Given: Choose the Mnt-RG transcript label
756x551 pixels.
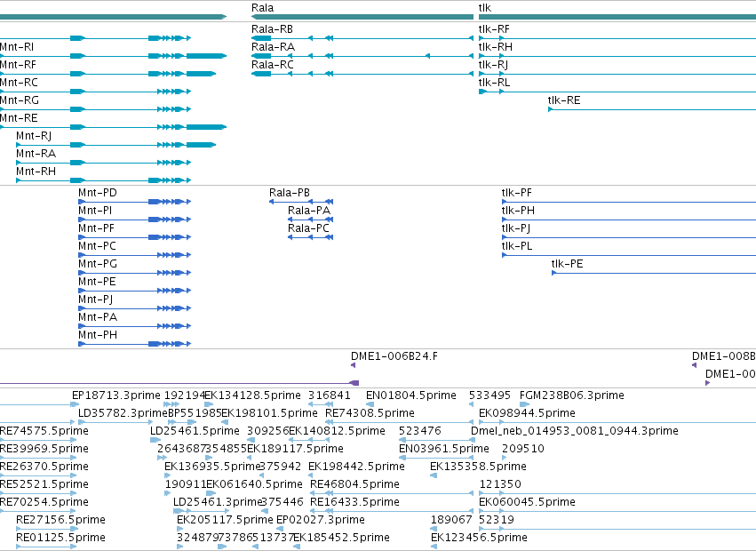Looking at the screenshot, I should (x=20, y=100).
